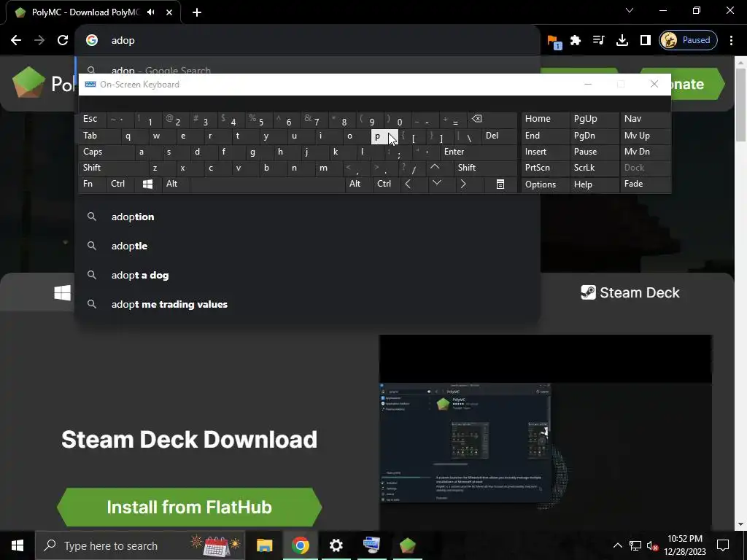747x560 pixels.
Task: Open Chrome three-dot menu
Action: (x=731, y=40)
